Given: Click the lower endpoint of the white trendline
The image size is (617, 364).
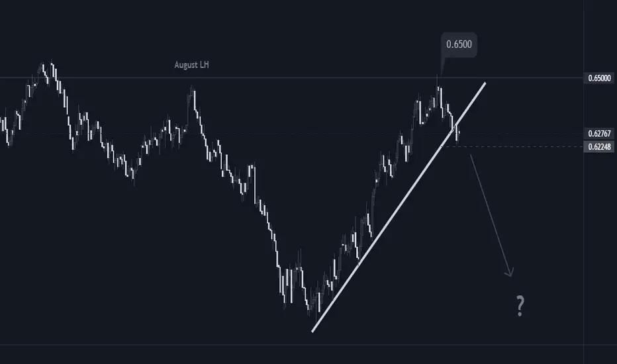Looking at the screenshot, I should (312, 332).
